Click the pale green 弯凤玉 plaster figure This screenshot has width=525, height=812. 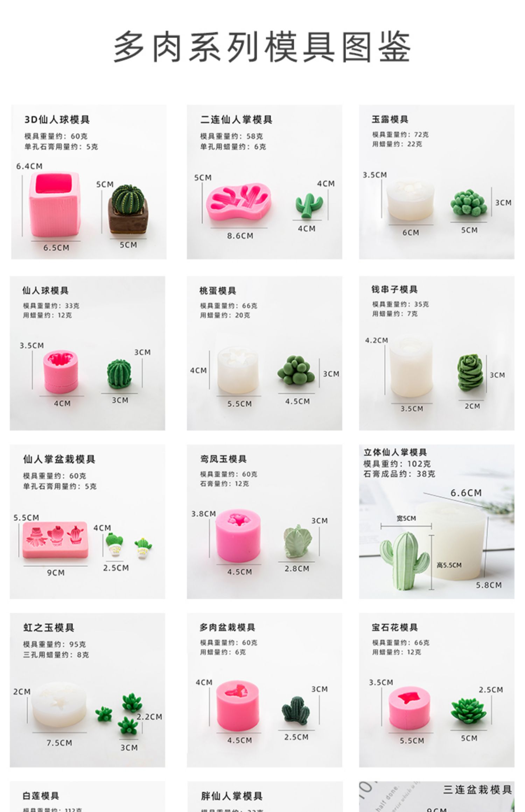pyautogui.click(x=297, y=541)
